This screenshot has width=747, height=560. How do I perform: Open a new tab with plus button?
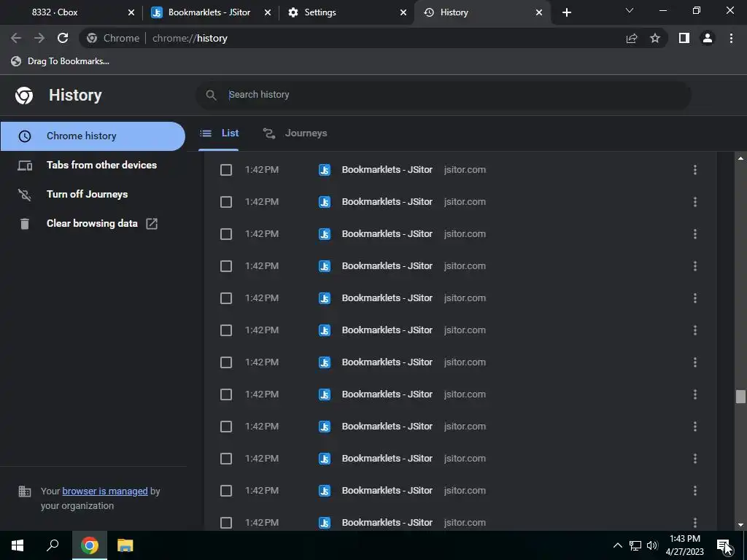pos(566,12)
